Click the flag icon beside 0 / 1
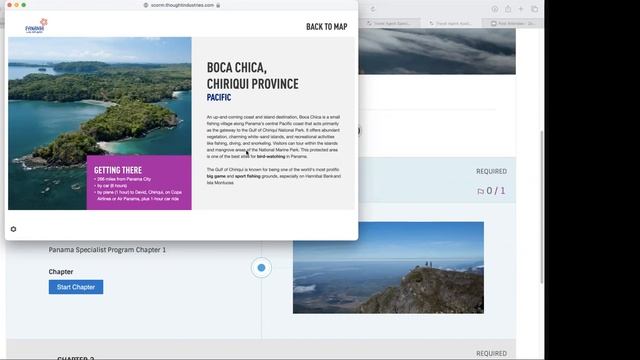The height and width of the screenshot is (360, 640). click(480, 191)
